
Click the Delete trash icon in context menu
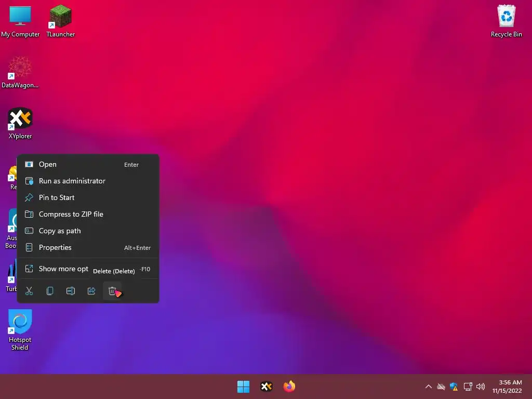(112, 291)
